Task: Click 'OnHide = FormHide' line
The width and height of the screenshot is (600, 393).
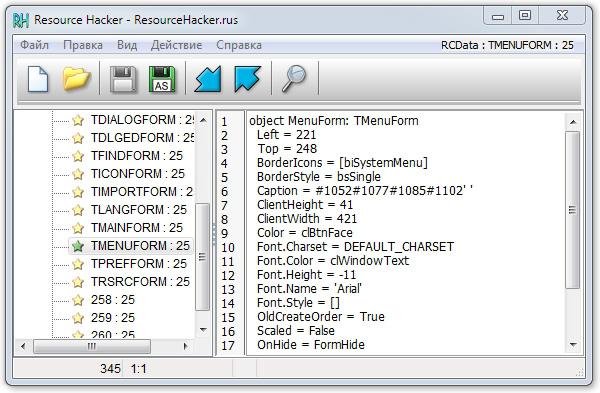Action: [x=311, y=345]
